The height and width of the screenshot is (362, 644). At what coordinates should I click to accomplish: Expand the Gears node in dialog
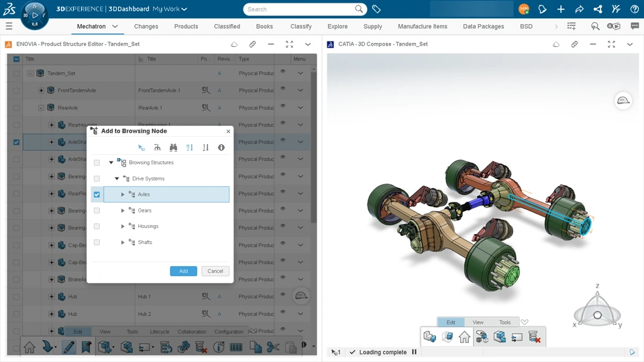click(122, 210)
